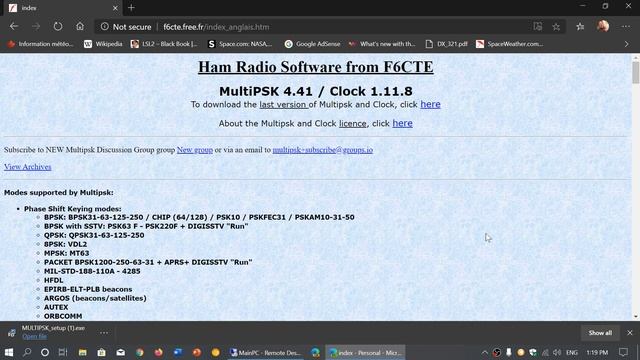Close the index tab
This screenshot has width=640, height=360.
(115, 8)
